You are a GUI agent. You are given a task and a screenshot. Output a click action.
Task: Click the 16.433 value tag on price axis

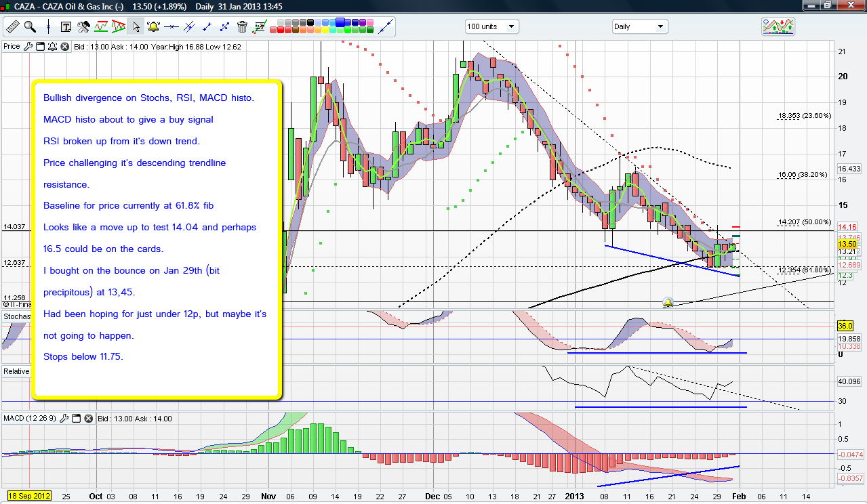point(849,169)
